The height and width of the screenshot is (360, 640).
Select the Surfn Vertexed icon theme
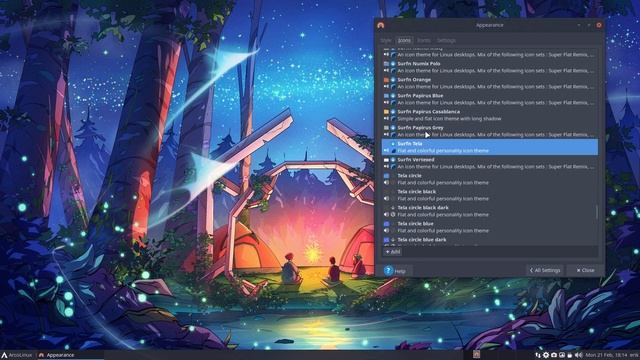click(x=490, y=163)
